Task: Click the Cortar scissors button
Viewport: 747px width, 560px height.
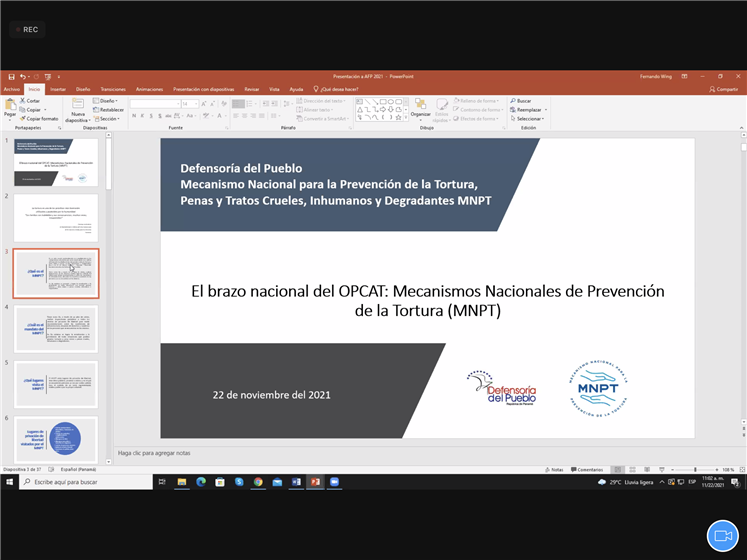Action: (30, 101)
